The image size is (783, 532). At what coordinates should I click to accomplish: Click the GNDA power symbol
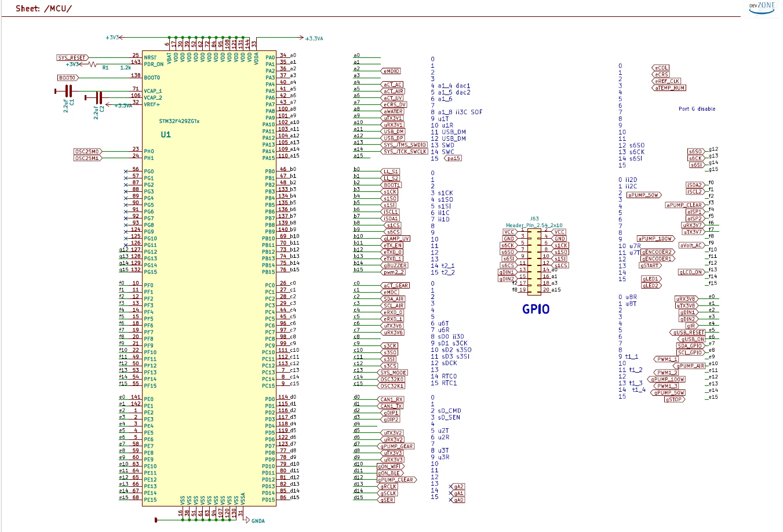pyautogui.click(x=254, y=520)
